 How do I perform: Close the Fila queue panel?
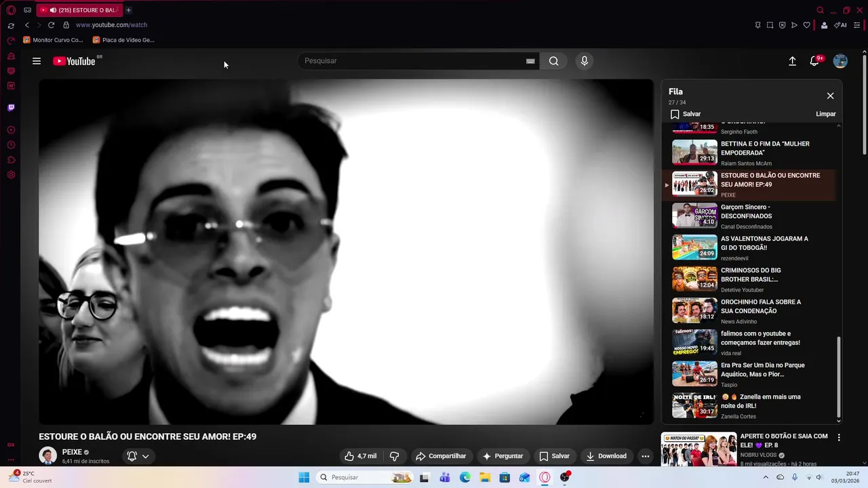click(x=830, y=96)
